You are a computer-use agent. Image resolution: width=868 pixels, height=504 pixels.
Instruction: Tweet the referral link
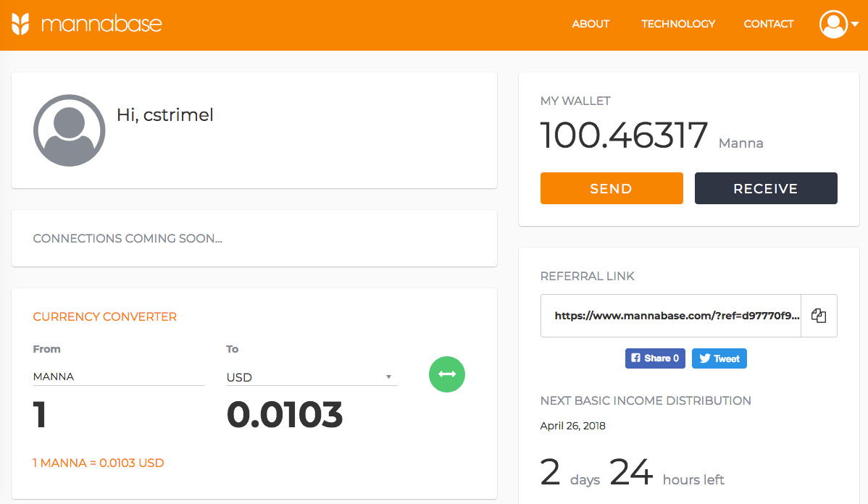[719, 358]
